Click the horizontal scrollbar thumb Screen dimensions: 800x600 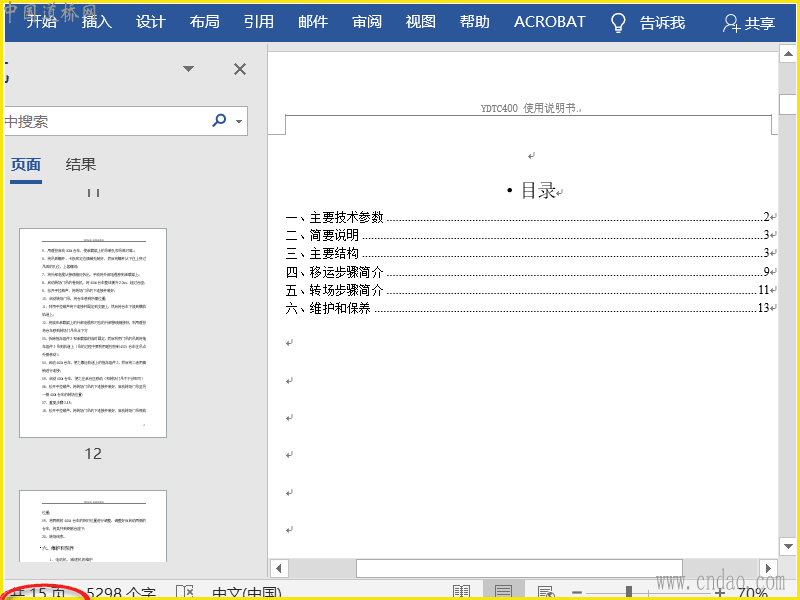[x=519, y=568]
